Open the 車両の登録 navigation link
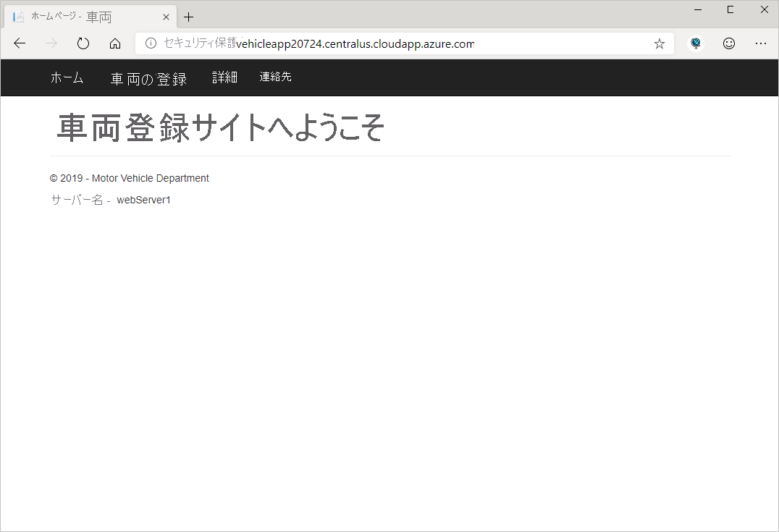The width and height of the screenshot is (779, 532). [148, 78]
